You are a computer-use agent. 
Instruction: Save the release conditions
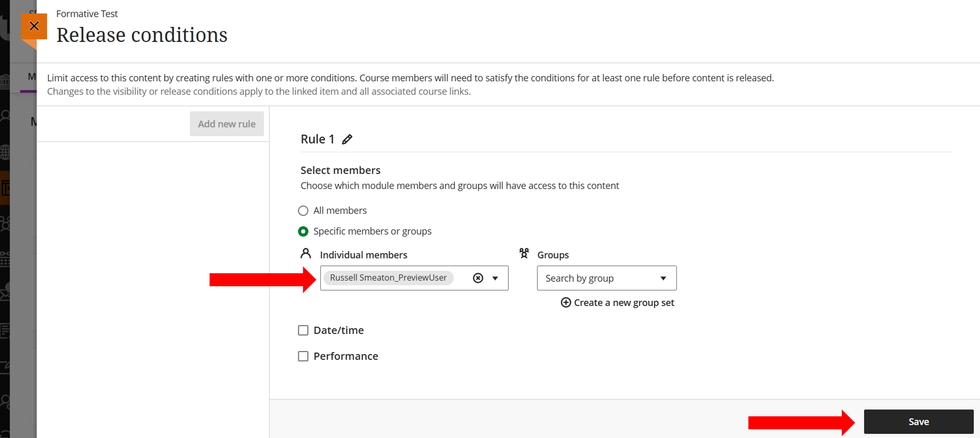[x=918, y=422]
